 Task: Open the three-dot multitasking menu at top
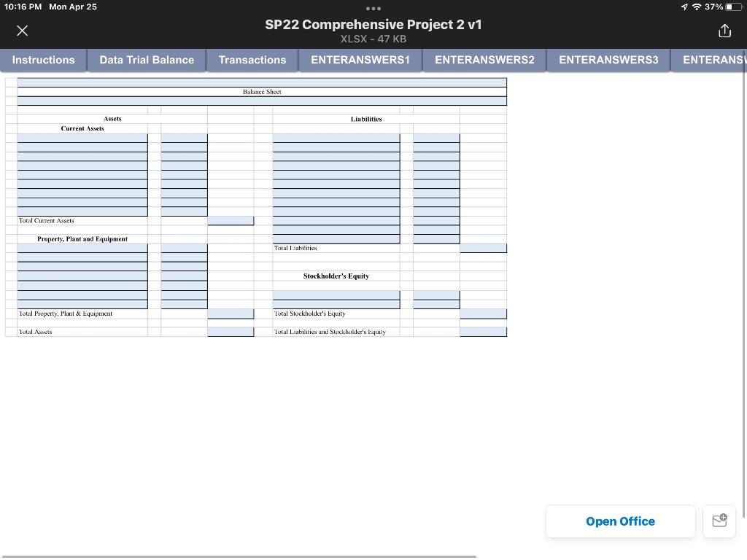(373, 9)
